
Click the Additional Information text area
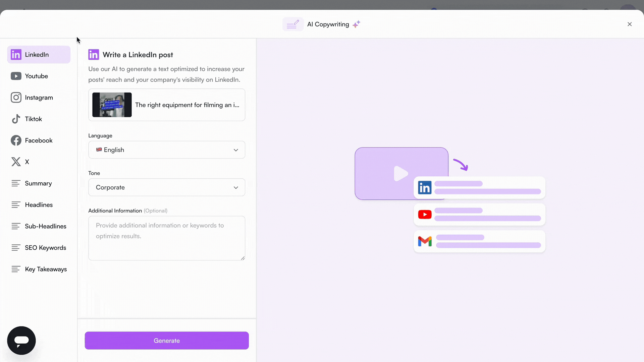click(167, 238)
